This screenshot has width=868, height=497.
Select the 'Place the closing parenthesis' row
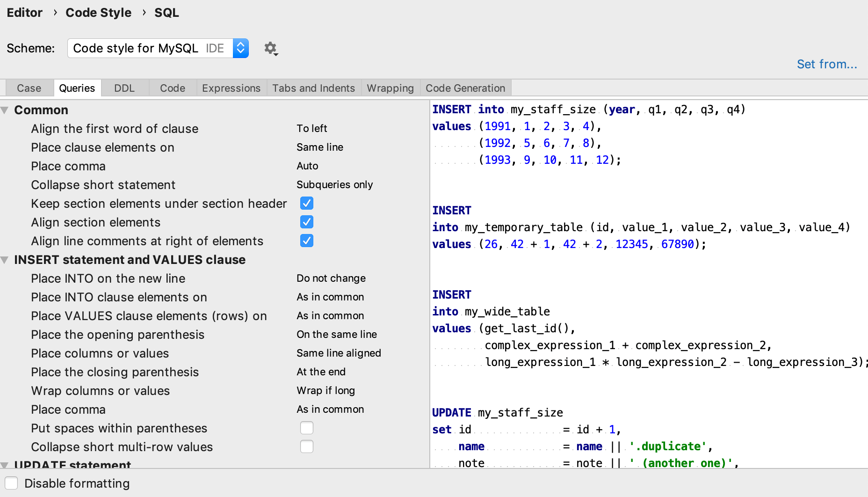pyautogui.click(x=215, y=372)
